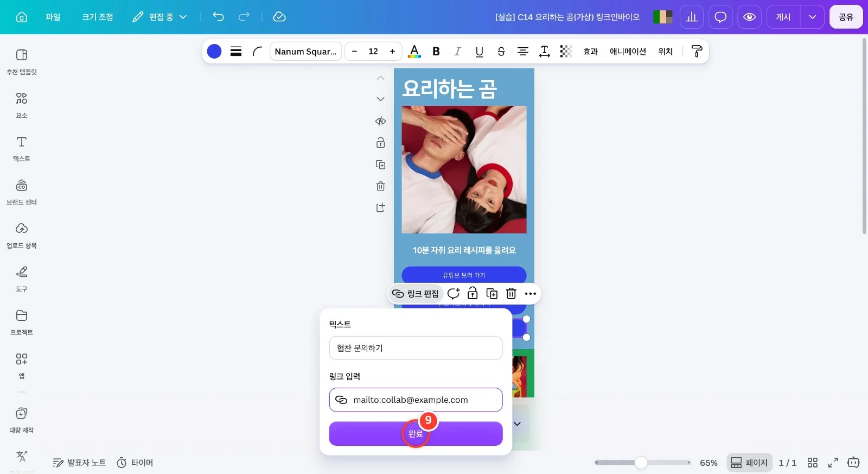Open the cloud save status icon
This screenshot has width=868, height=474.
click(279, 17)
